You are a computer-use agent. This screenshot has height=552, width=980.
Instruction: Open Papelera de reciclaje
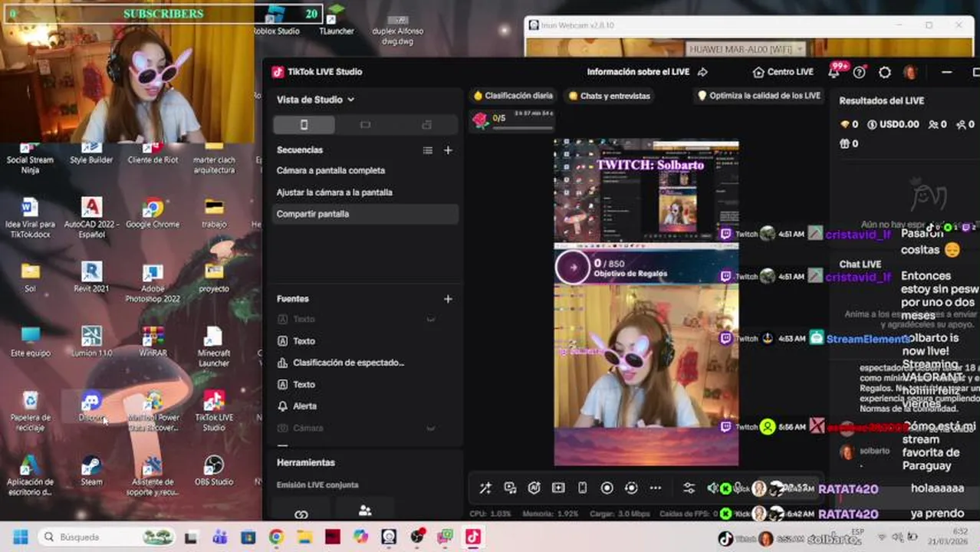coord(30,410)
